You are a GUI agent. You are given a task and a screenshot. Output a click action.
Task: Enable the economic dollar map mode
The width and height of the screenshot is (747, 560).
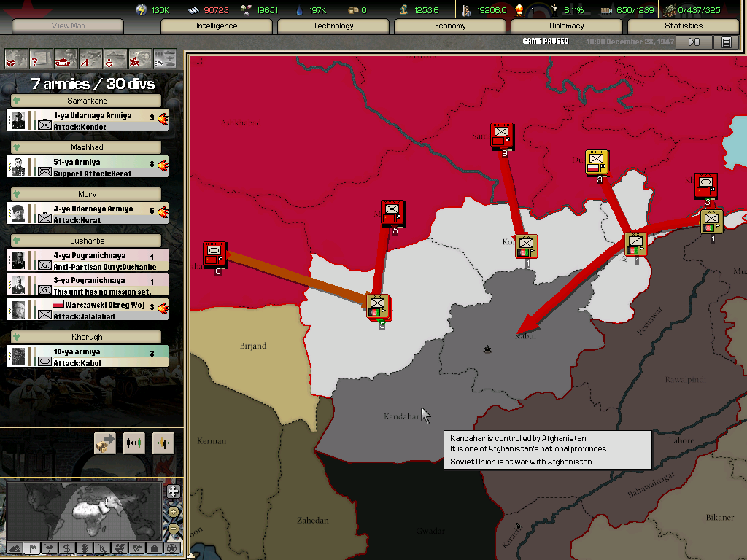pyautogui.click(x=66, y=548)
